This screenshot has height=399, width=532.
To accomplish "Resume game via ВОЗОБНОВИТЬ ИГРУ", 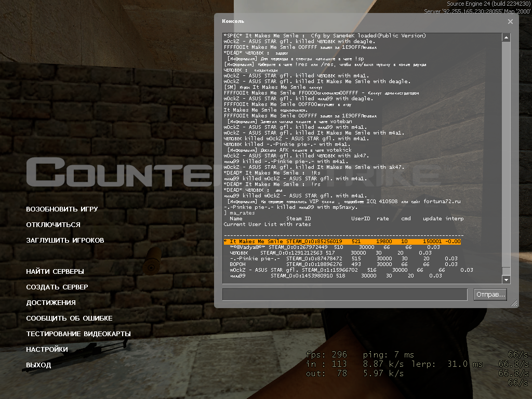I will click(62, 209).
